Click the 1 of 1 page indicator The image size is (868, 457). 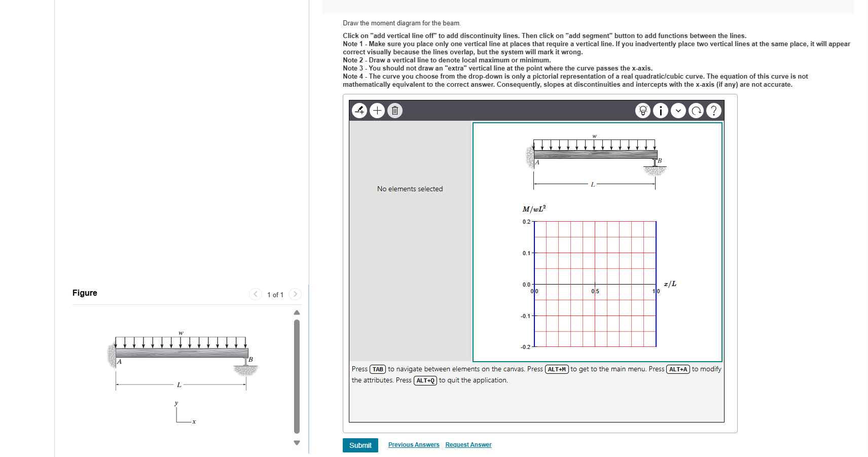coord(275,294)
